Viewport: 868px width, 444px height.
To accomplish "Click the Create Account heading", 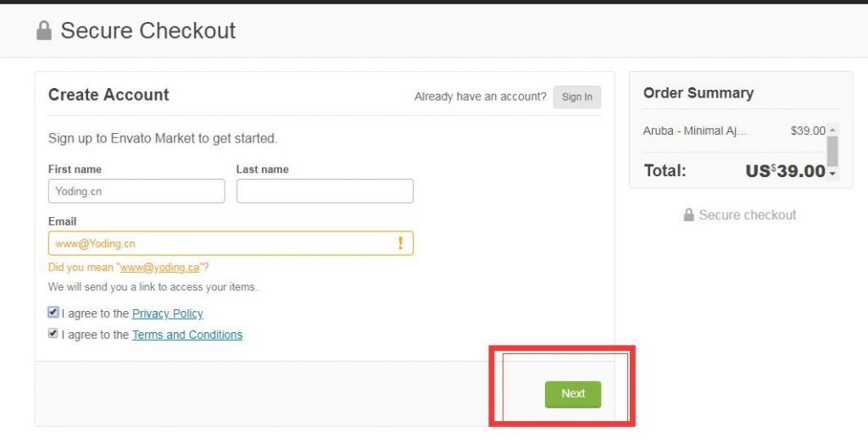I will tap(108, 95).
